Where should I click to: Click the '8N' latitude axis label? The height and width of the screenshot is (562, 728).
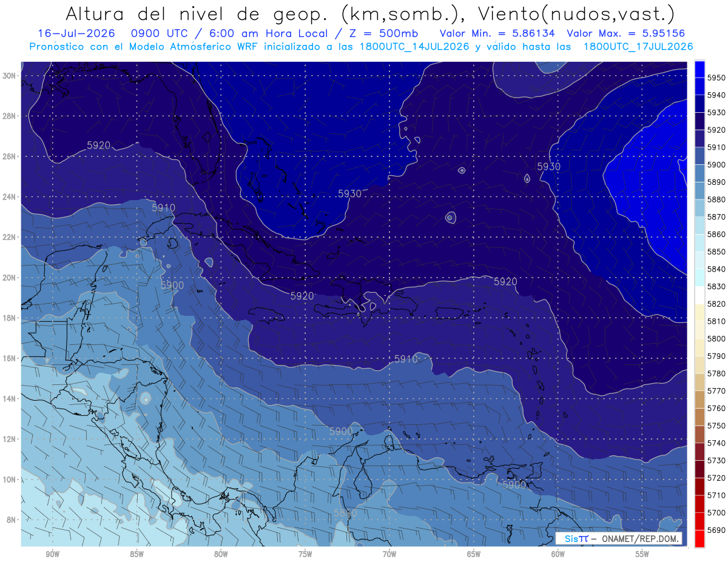click(12, 520)
